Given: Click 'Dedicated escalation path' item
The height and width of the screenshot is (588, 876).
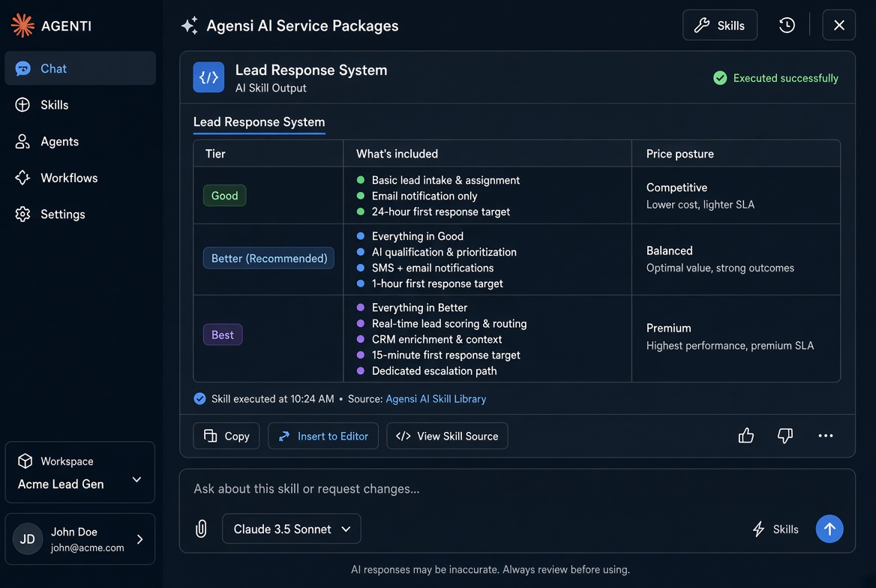Looking at the screenshot, I should tap(434, 370).
